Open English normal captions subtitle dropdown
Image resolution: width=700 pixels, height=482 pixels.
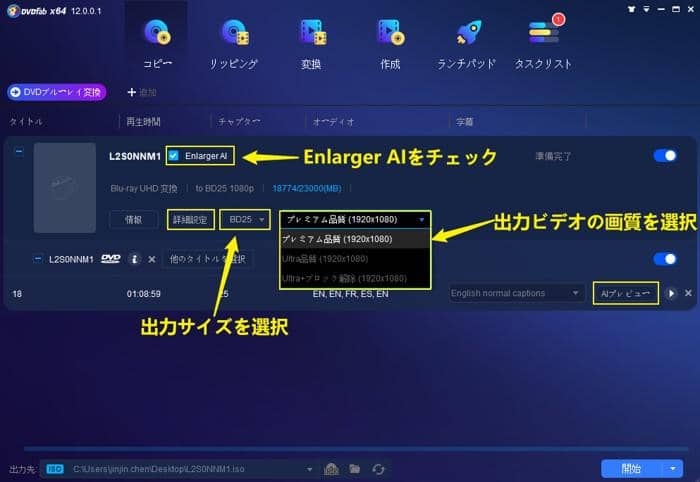click(517, 293)
